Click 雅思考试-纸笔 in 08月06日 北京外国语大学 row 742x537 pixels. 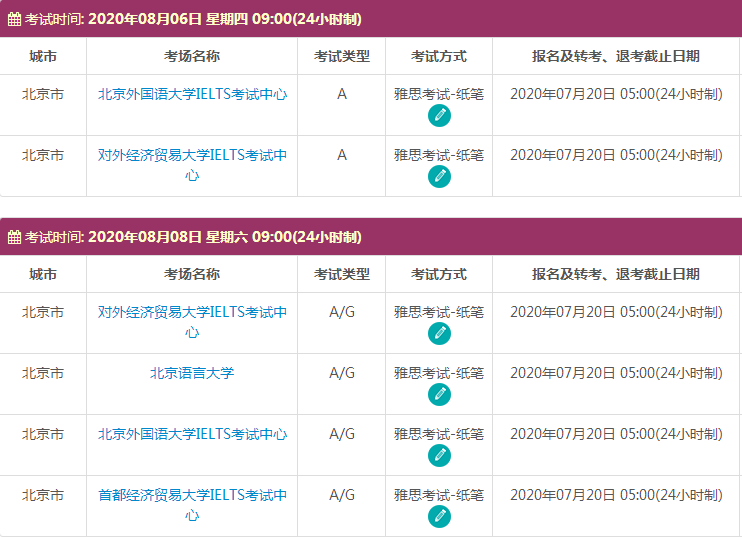coord(439,94)
